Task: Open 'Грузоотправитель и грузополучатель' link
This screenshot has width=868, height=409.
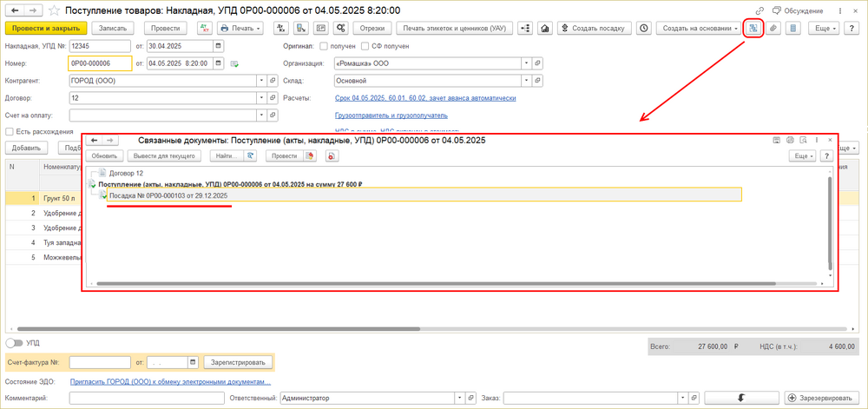Action: [391, 115]
